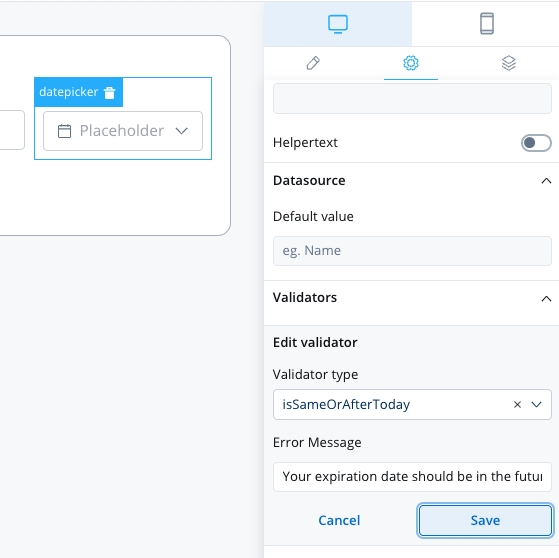Screen dimensions: 559x558
Task: Switch to mobile device preview icon
Action: click(487, 24)
